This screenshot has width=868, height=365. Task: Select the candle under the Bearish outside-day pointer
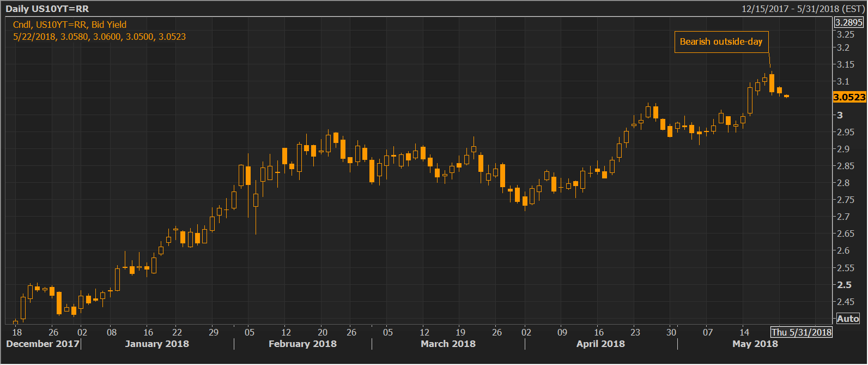772,83
